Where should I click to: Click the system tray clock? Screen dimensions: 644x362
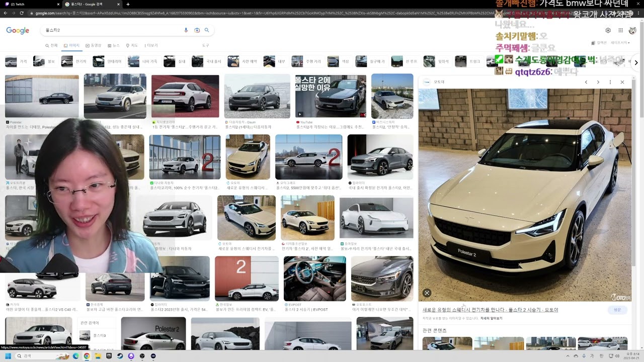(x=630, y=356)
